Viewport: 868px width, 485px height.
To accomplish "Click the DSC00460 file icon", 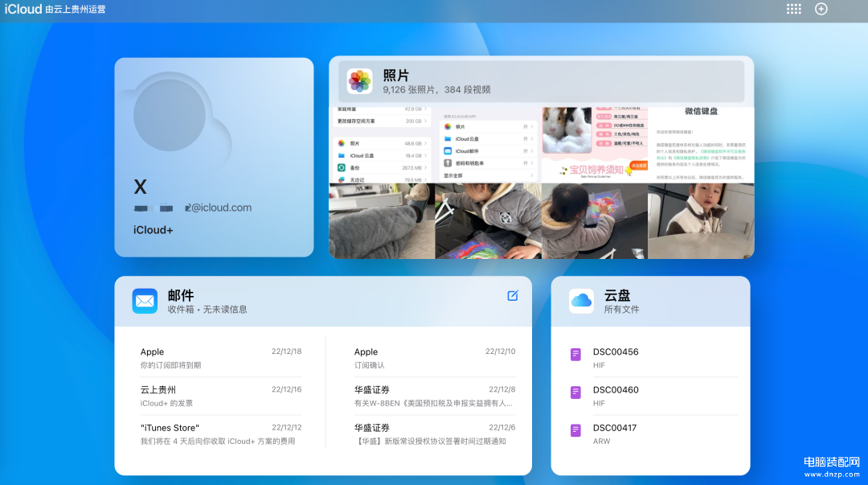I will 575,393.
